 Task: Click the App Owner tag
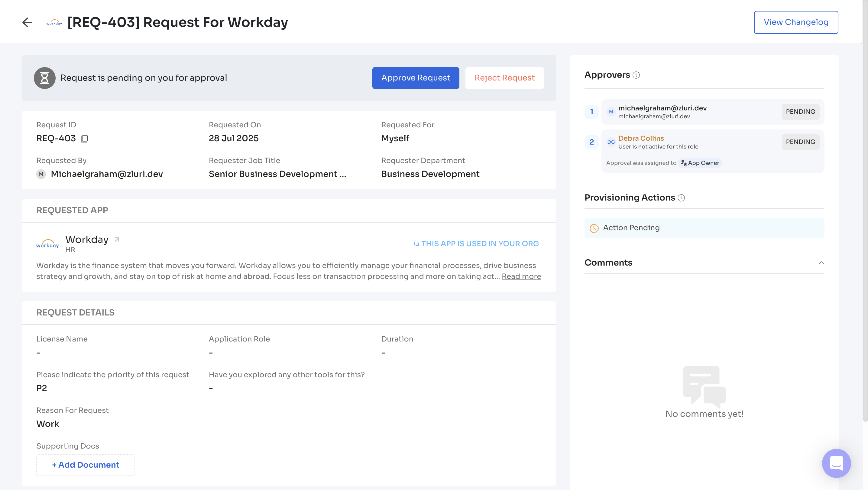click(x=700, y=163)
